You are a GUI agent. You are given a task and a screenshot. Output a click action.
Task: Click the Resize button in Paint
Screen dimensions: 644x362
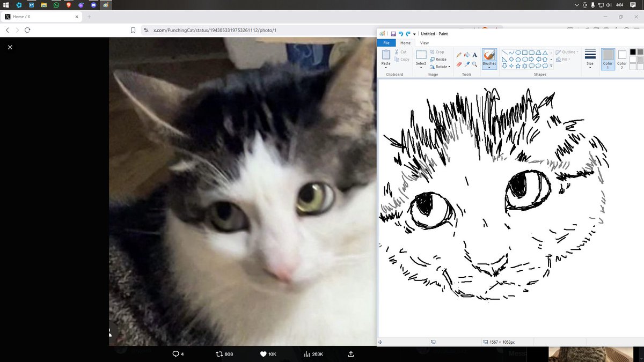coord(438,60)
